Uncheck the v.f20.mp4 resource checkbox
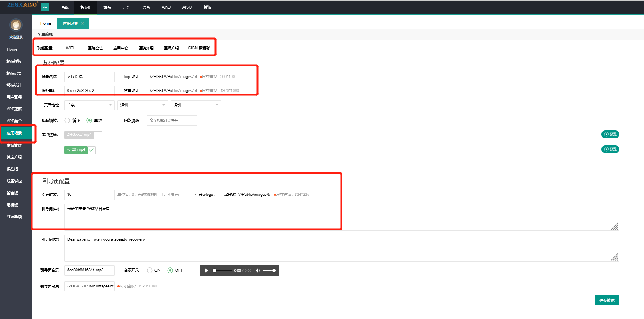 click(x=91, y=150)
